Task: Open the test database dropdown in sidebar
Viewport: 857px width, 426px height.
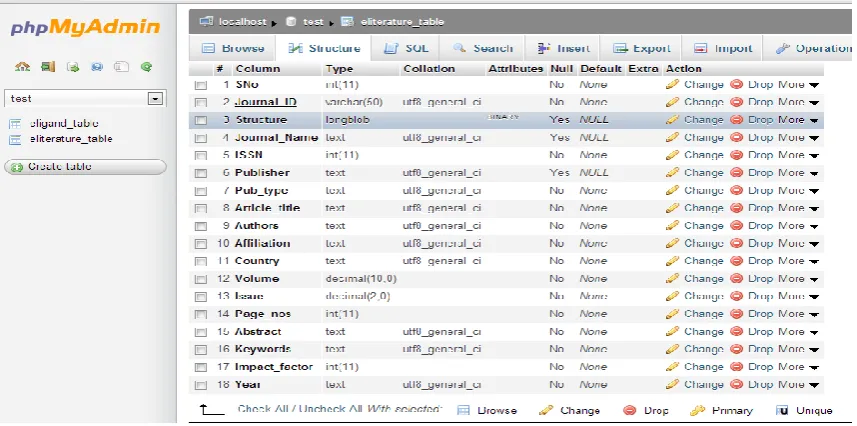Action: [x=156, y=99]
